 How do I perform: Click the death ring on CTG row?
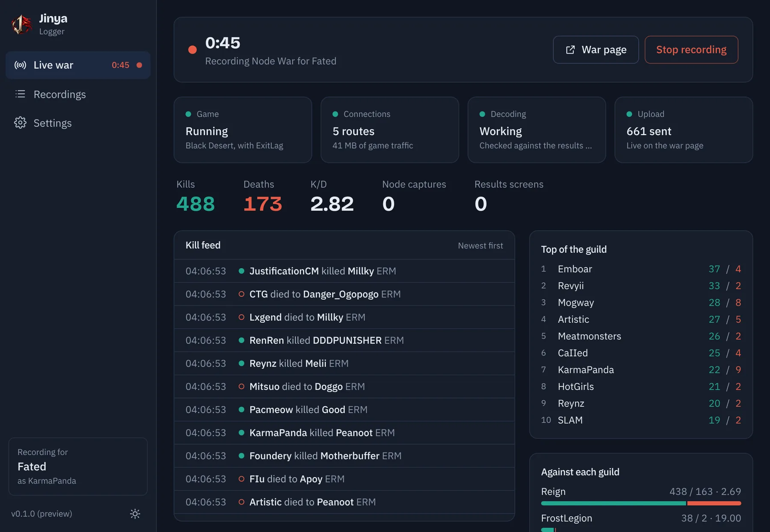pos(241,294)
